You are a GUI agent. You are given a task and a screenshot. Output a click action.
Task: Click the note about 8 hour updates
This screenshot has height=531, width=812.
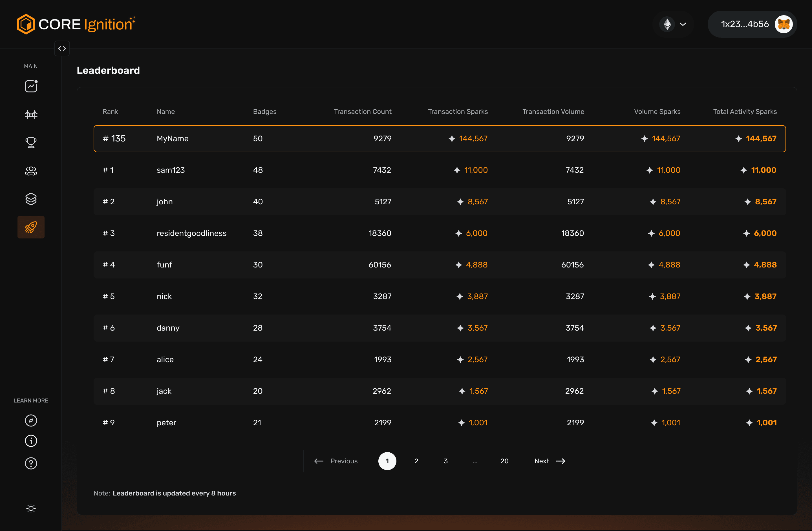[x=165, y=493]
